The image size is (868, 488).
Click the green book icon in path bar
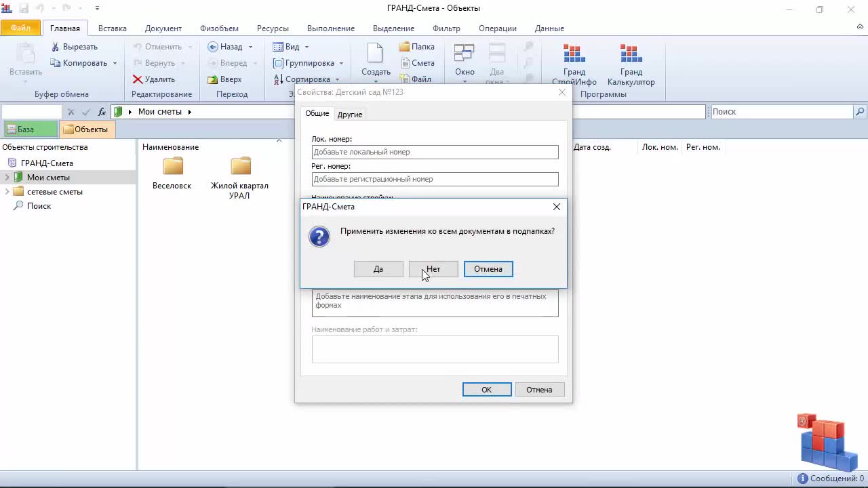(x=118, y=112)
